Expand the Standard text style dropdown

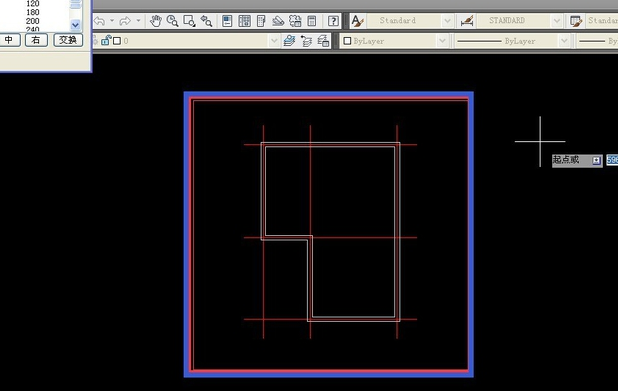pos(447,20)
